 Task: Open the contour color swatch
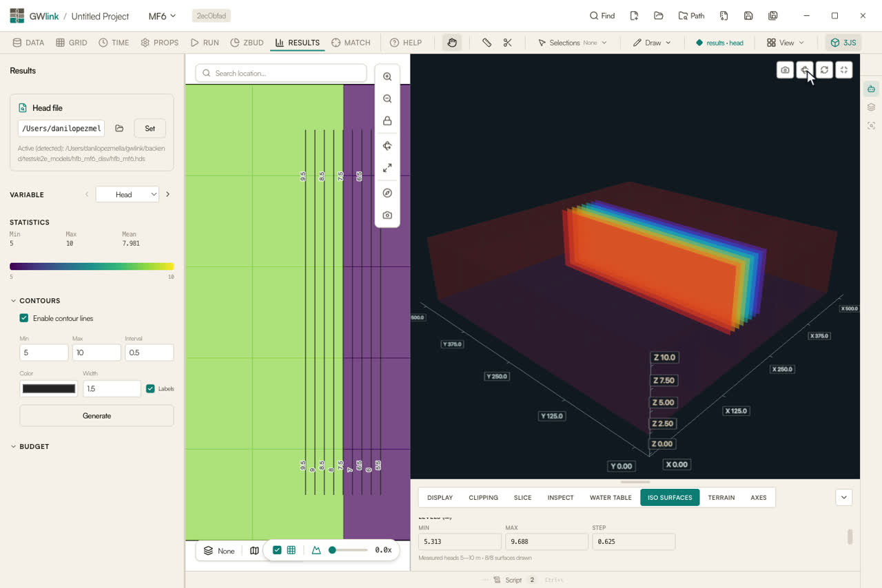point(49,389)
